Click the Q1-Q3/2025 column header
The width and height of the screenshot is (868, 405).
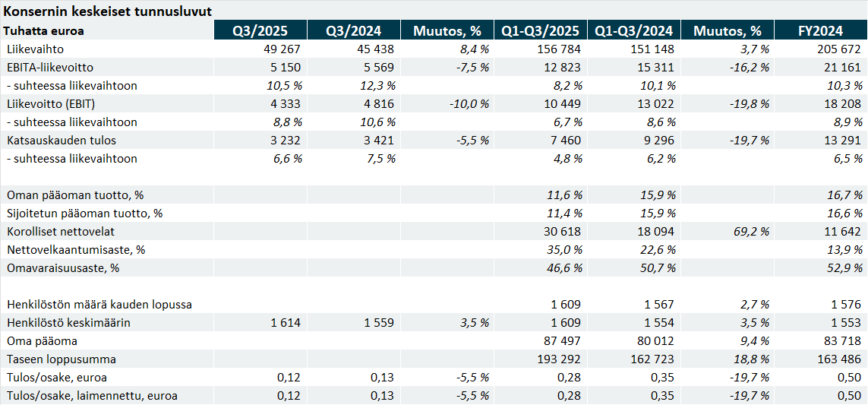540,30
